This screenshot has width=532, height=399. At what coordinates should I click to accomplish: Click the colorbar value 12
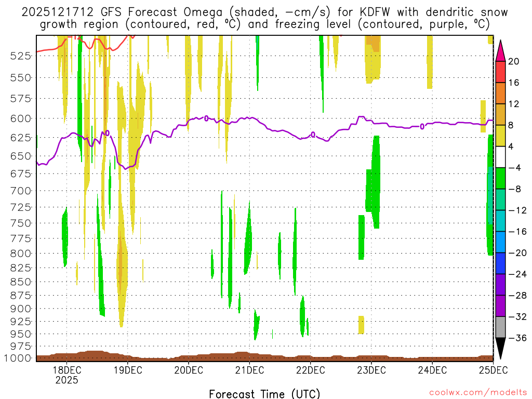[x=513, y=104]
